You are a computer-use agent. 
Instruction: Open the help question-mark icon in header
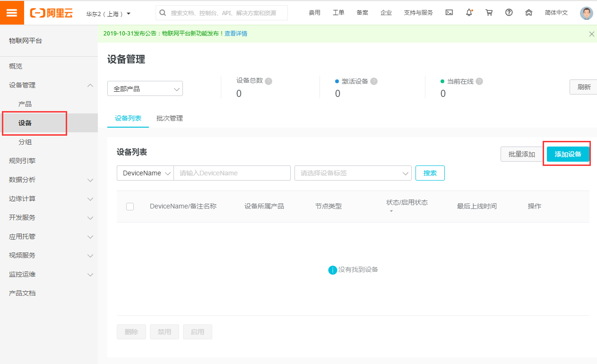(x=509, y=13)
